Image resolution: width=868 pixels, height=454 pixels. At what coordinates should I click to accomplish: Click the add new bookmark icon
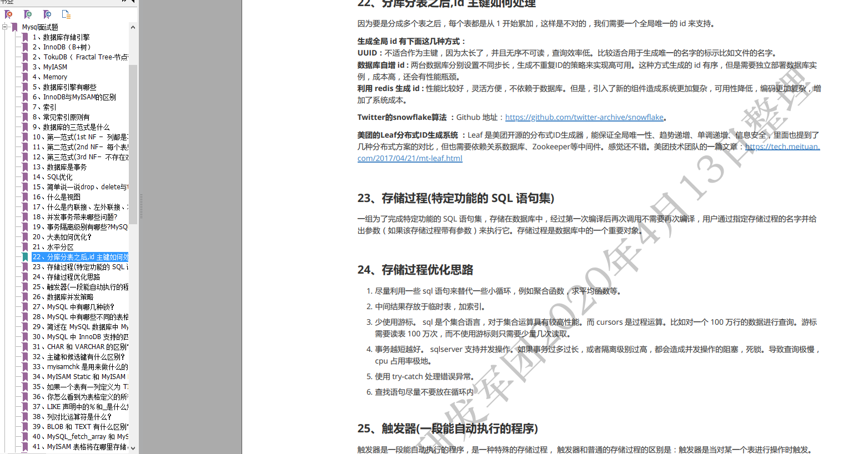click(x=28, y=14)
